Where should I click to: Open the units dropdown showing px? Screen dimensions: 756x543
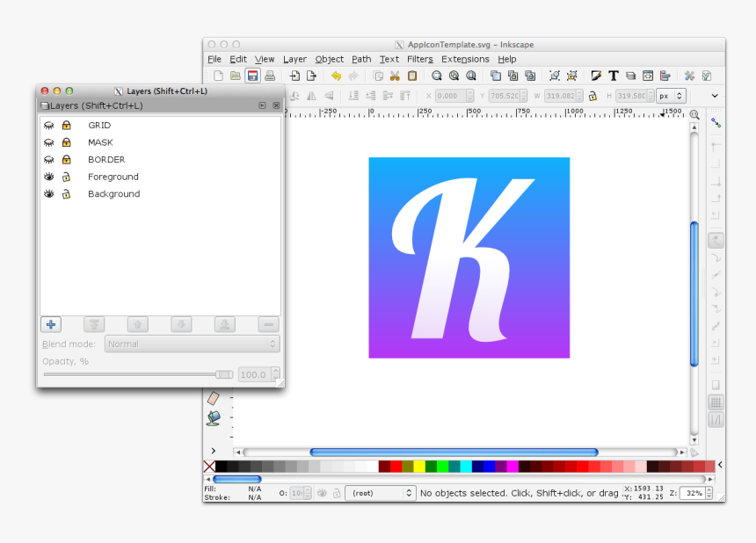pos(671,96)
